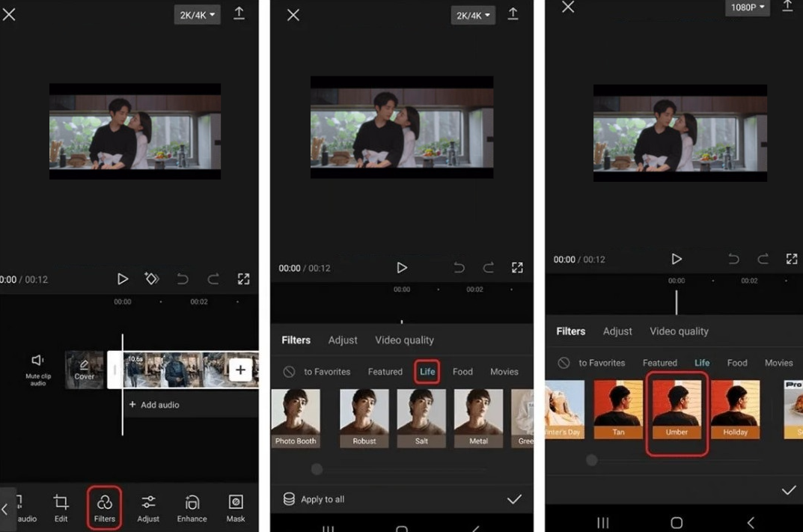Screen dimensions: 803x532
Task: Toggle Mute clip audio
Action: tap(38, 369)
